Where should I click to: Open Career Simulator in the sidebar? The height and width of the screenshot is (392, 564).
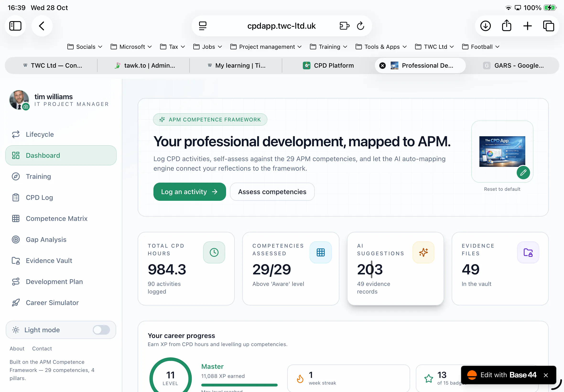coord(61,302)
